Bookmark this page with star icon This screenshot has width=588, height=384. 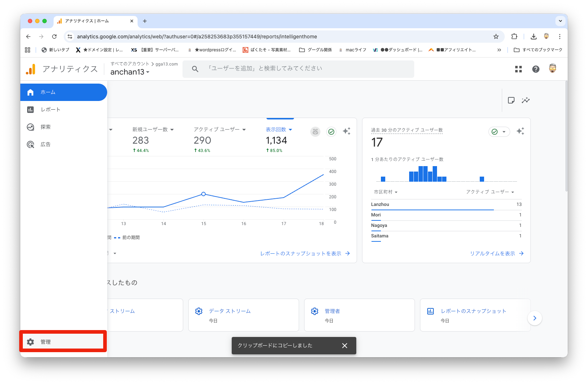coord(496,37)
